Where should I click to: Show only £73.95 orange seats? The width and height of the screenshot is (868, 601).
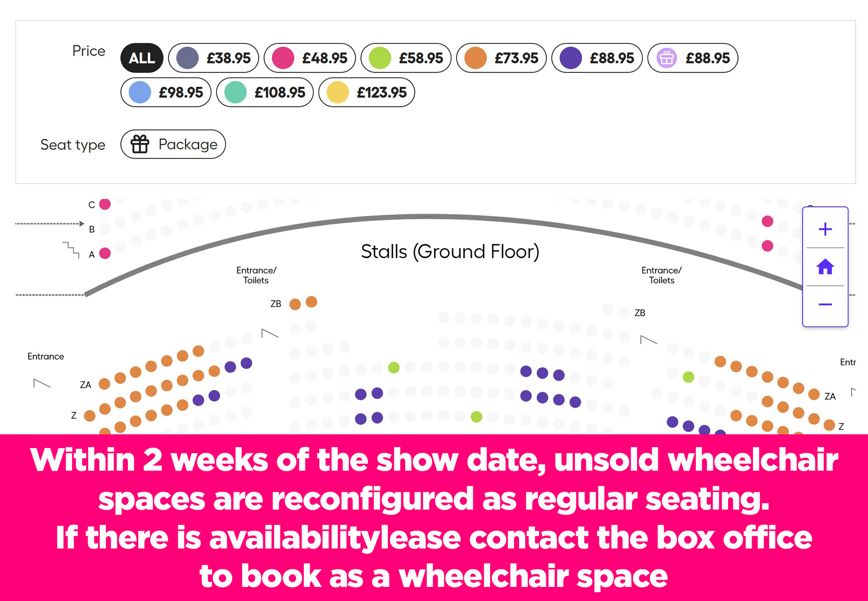point(501,58)
